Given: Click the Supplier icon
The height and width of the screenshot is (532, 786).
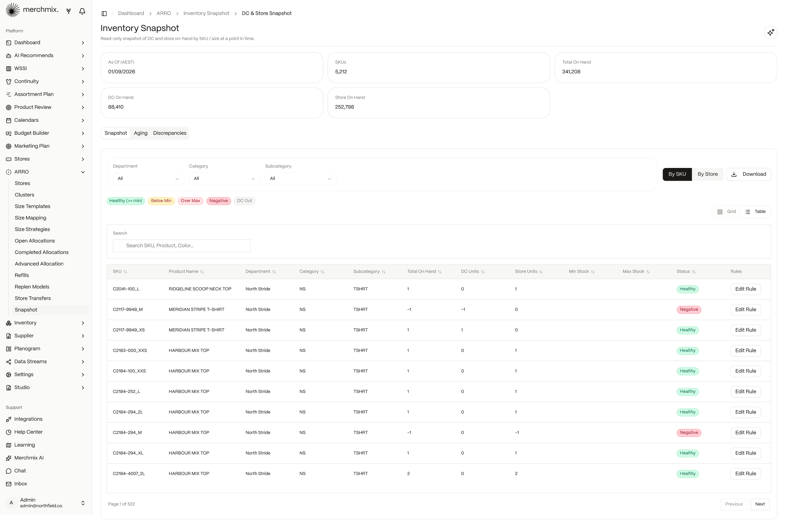Looking at the screenshot, I should pos(9,336).
